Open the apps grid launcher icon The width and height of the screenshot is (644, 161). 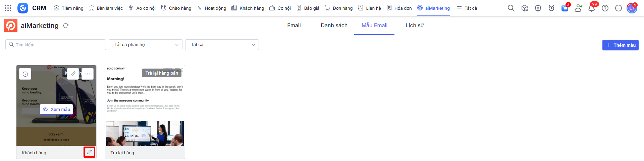tap(8, 8)
